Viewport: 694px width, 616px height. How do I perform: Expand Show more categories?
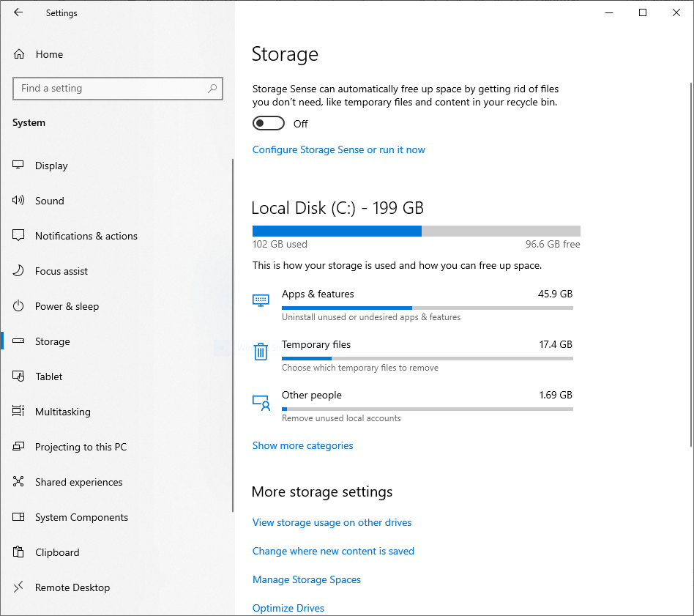click(302, 445)
